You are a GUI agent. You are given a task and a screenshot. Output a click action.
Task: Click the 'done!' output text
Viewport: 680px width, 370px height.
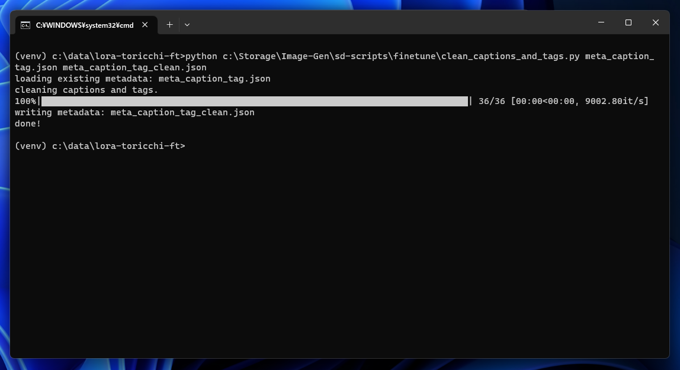coord(28,124)
